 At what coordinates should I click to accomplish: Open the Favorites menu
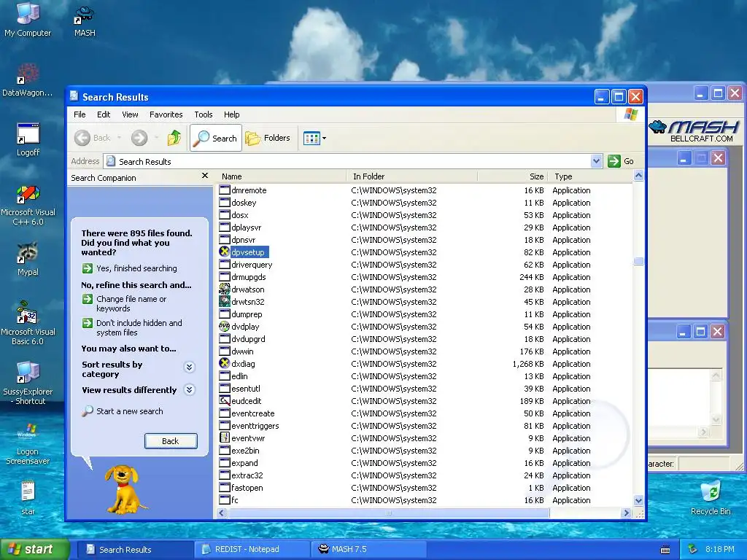coord(166,114)
